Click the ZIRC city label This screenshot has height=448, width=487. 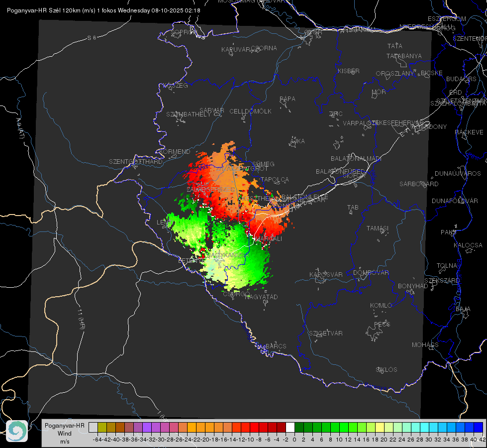[336, 114]
